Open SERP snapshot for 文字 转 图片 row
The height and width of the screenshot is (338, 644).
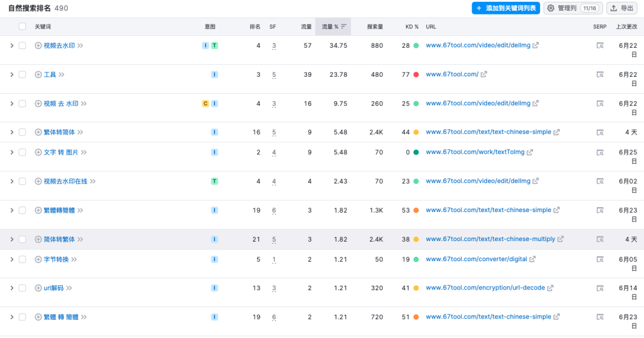click(600, 152)
